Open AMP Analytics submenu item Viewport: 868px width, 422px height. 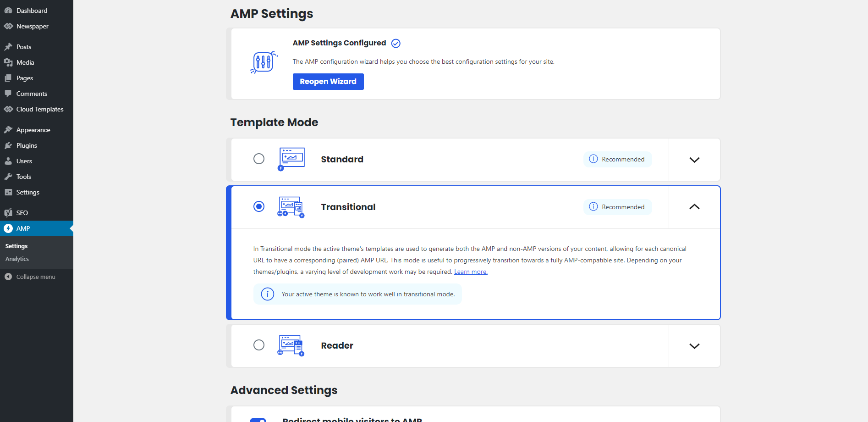[17, 259]
